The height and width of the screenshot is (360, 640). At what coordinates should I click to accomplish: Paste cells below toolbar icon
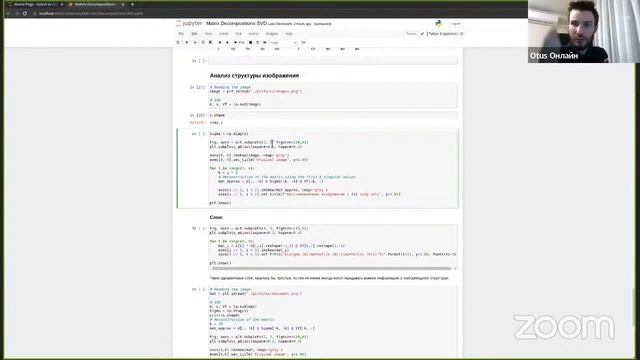[211, 42]
